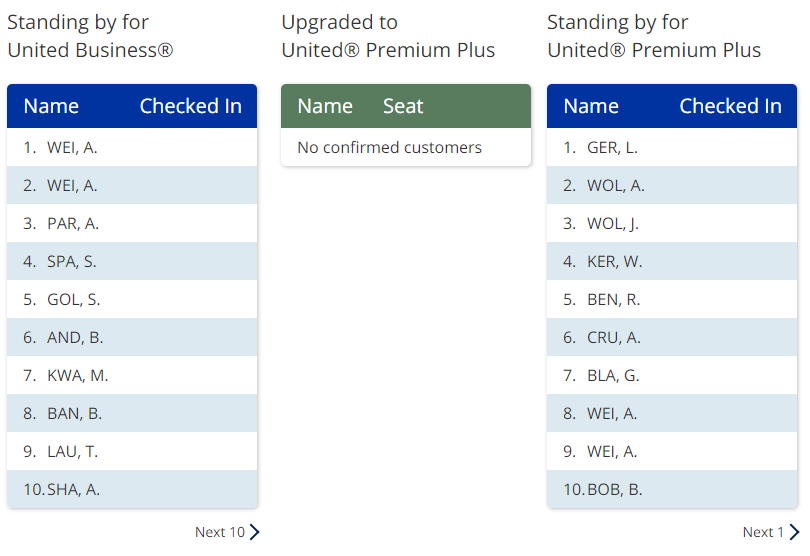Click the Next 10 chevron arrow icon
This screenshot has height=556, width=810.
coord(254,532)
